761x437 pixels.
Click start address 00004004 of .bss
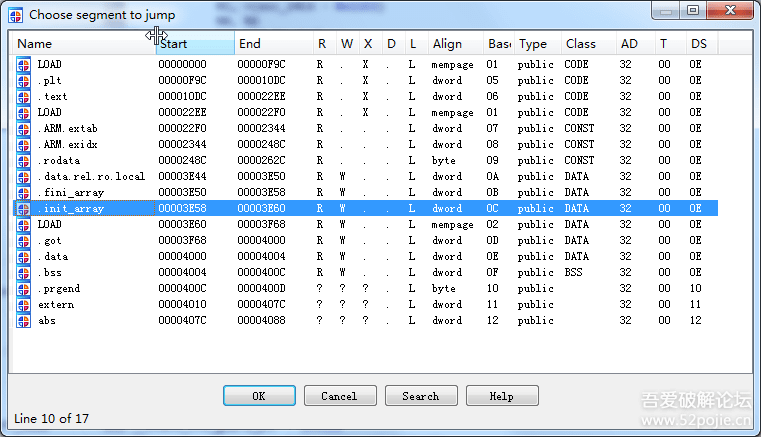point(182,273)
